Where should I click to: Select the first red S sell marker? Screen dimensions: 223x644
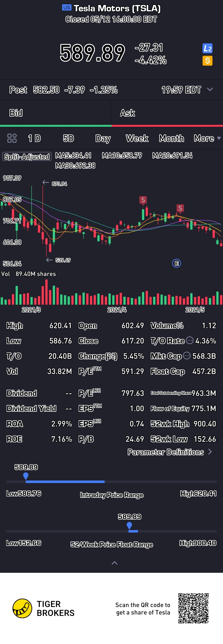click(143, 200)
